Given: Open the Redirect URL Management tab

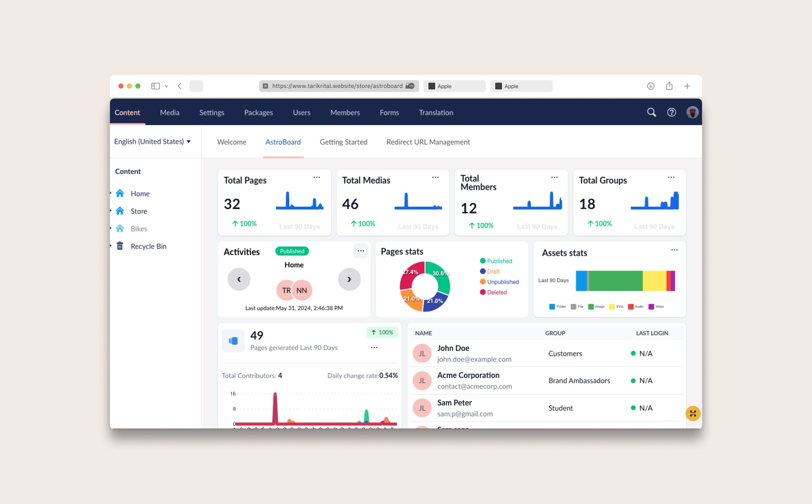Looking at the screenshot, I should 428,142.
